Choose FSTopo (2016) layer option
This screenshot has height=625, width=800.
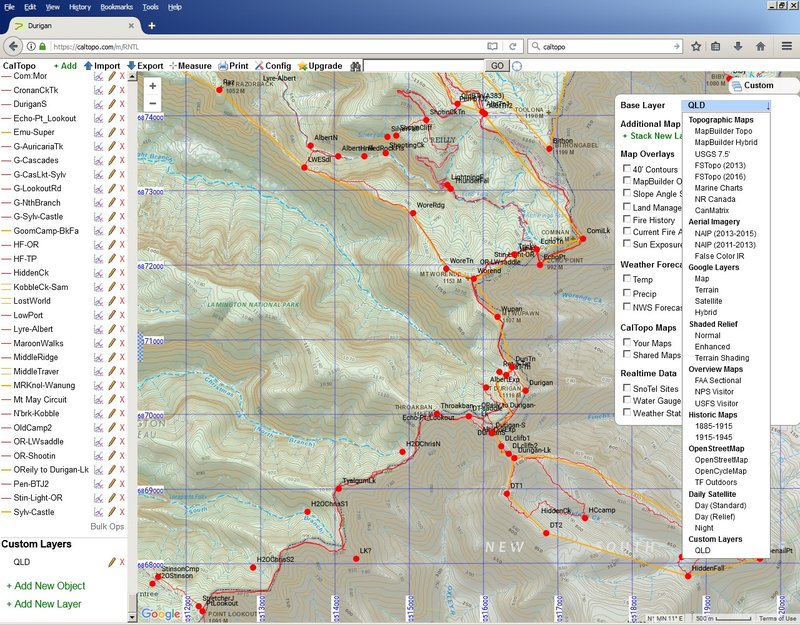click(720, 177)
